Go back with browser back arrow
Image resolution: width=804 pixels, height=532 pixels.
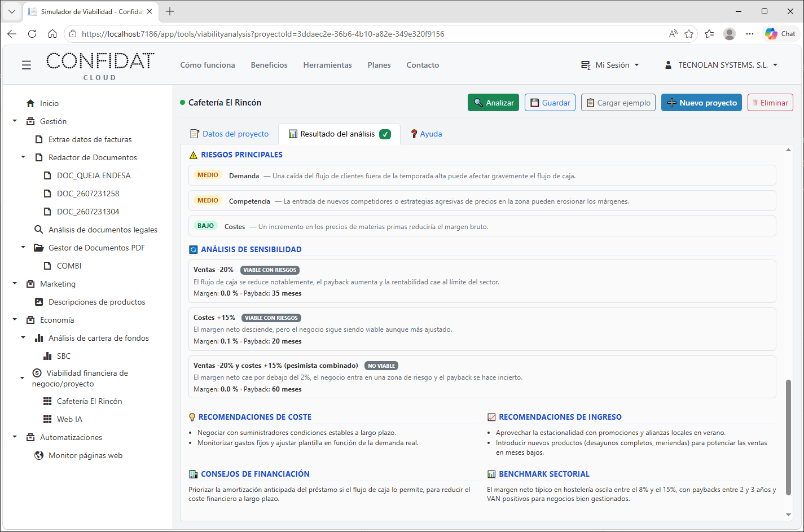tap(12, 34)
